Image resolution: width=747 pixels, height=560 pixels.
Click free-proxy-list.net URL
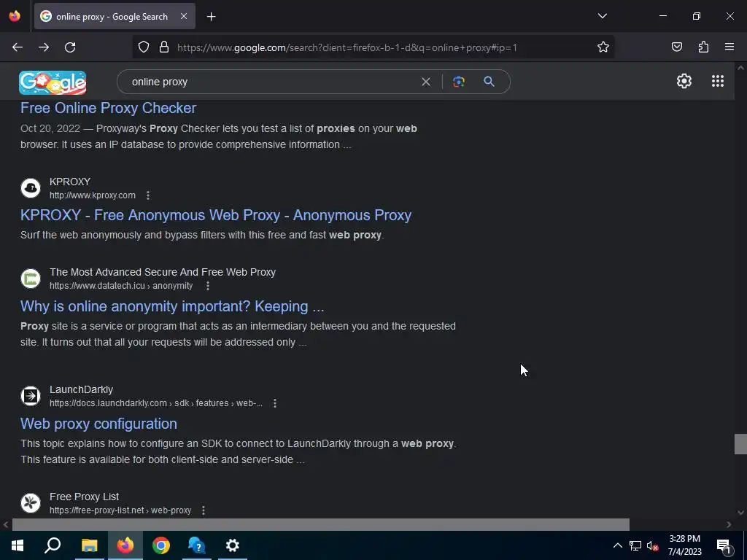click(120, 510)
